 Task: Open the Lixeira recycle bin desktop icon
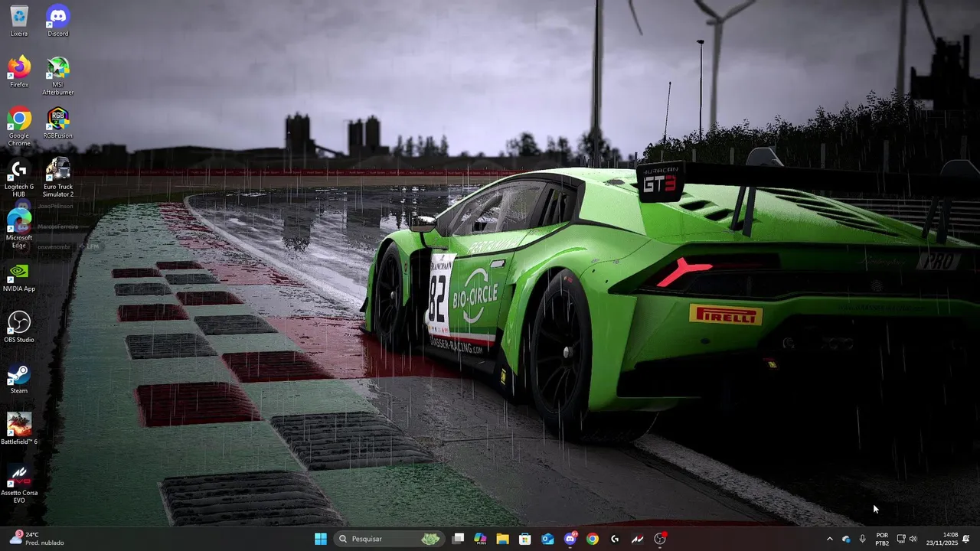[19, 21]
